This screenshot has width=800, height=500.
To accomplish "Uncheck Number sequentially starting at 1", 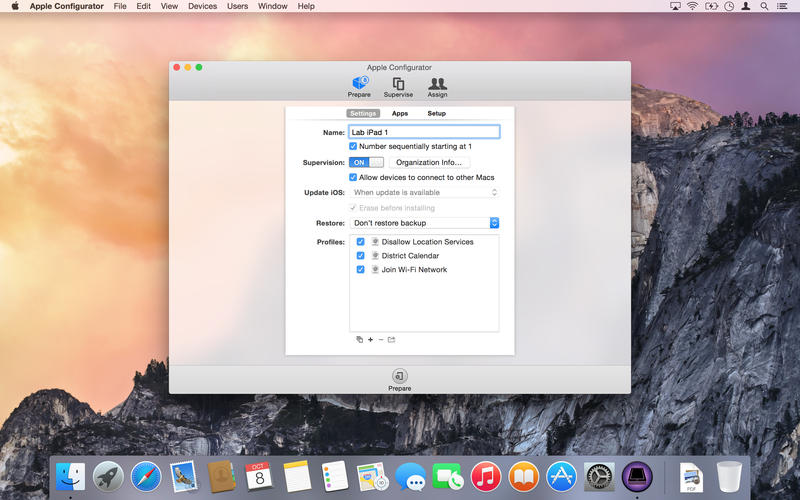I will pyautogui.click(x=353, y=146).
